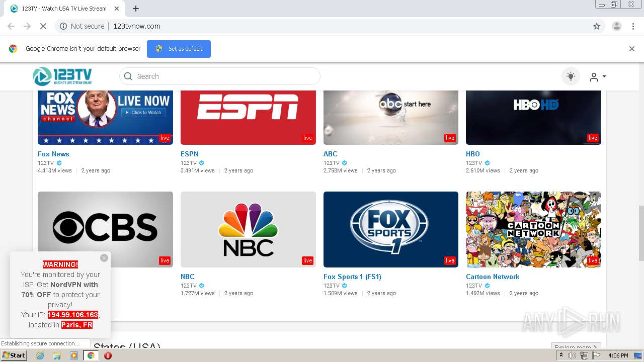The width and height of the screenshot is (644, 362).
Task: Click Cartoon Network title link
Action: click(x=493, y=277)
